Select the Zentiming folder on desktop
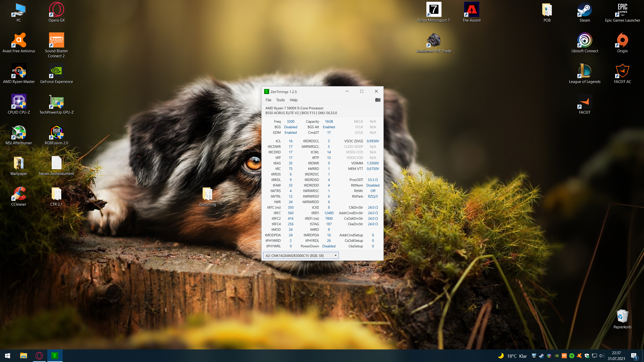Viewport: 644px width, 362px height. pyautogui.click(x=207, y=194)
